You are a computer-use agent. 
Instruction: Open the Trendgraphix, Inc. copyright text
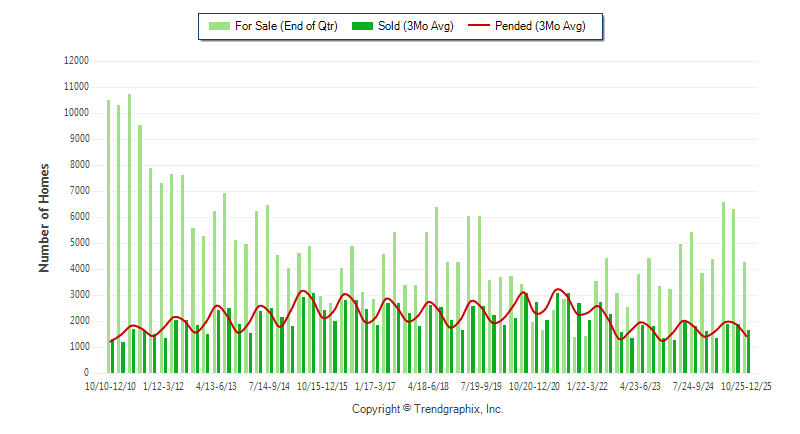coord(427,409)
